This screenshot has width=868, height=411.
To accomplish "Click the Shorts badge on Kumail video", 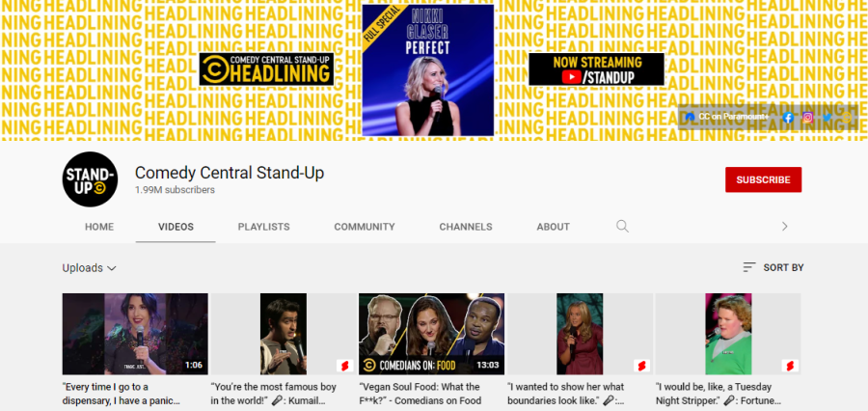I will (x=344, y=366).
